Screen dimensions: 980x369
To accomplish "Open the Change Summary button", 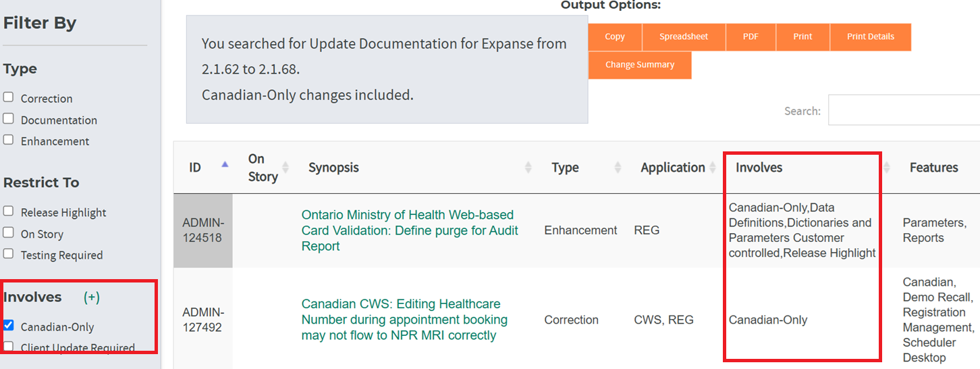I will pyautogui.click(x=640, y=66).
